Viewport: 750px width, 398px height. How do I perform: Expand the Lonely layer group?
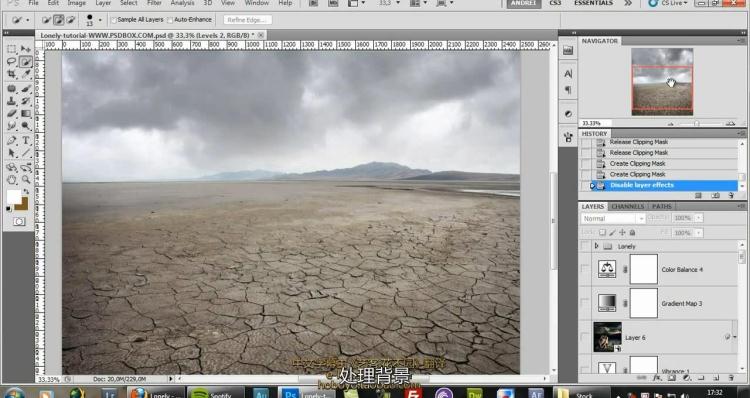click(x=596, y=246)
